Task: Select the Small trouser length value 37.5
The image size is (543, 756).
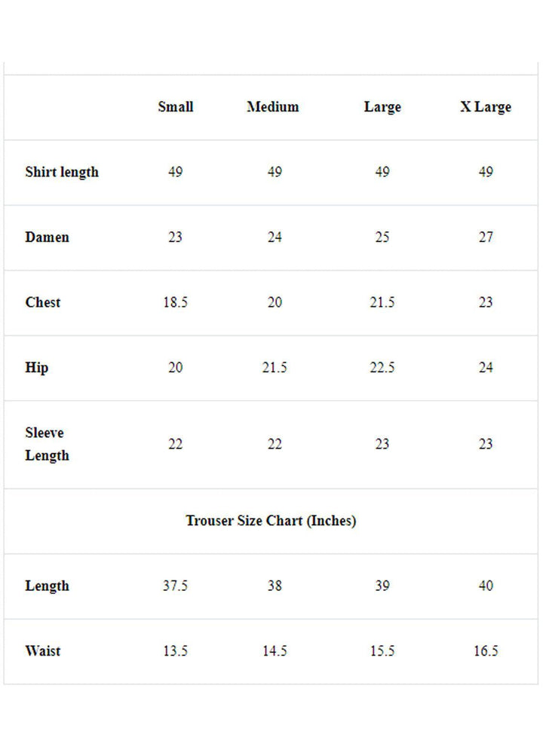Action: pyautogui.click(x=176, y=586)
